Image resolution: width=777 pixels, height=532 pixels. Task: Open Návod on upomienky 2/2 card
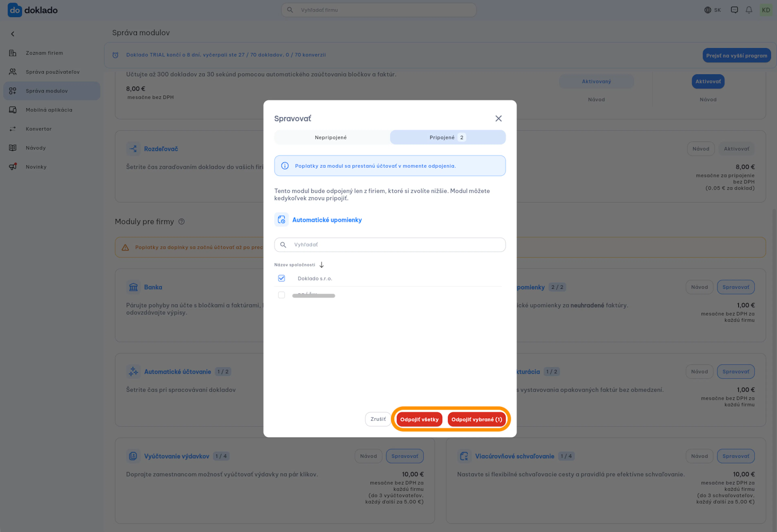pyautogui.click(x=700, y=287)
